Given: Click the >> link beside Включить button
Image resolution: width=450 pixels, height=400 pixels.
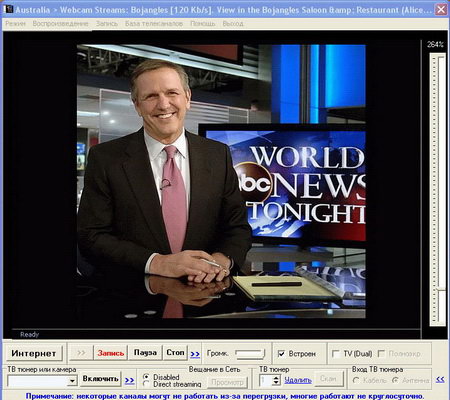Looking at the screenshot, I should tap(129, 380).
